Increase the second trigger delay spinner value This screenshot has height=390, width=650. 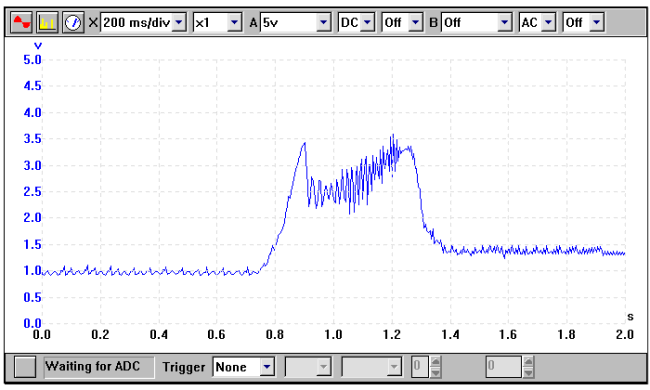point(528,362)
